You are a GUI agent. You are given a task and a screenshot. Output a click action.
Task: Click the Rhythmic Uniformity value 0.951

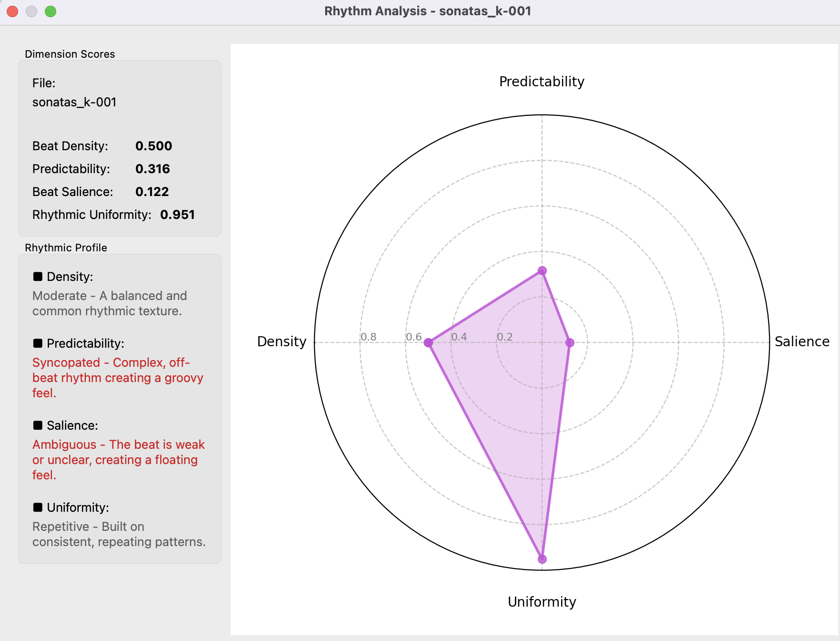pyautogui.click(x=177, y=215)
